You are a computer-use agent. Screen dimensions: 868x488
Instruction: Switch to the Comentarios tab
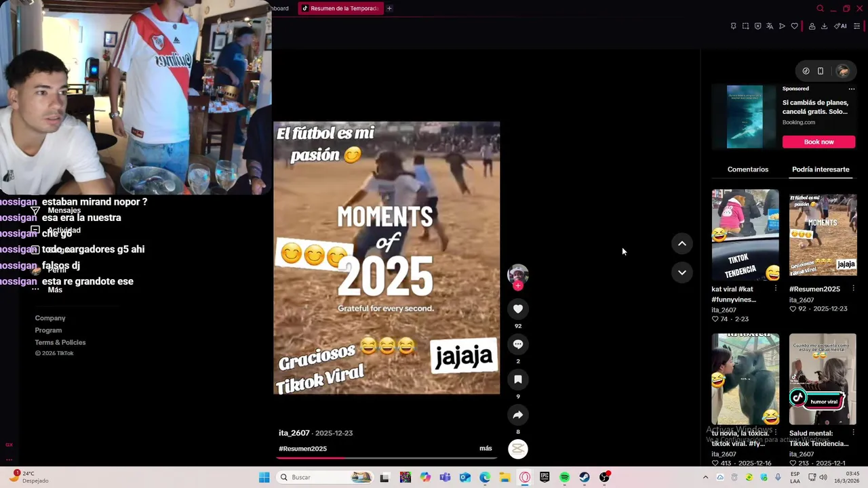748,169
